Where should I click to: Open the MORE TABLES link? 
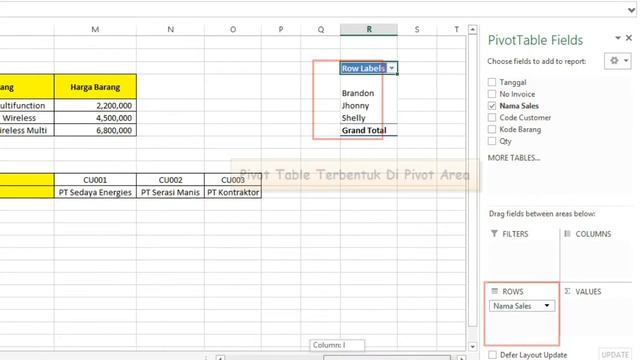tap(514, 158)
